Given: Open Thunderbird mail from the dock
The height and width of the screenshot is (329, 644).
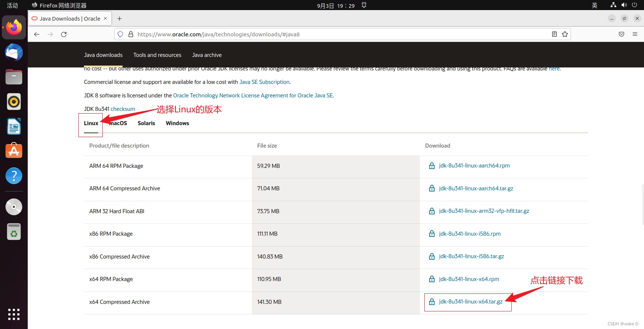Looking at the screenshot, I should [14, 52].
